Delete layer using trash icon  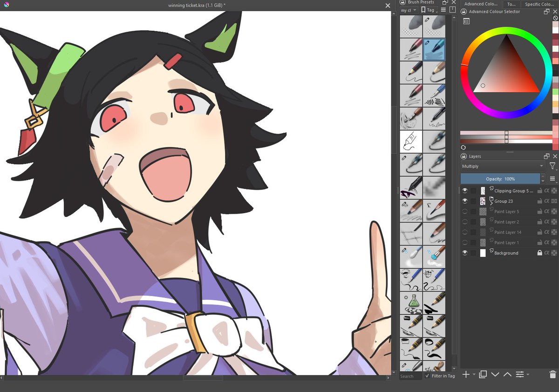552,374
